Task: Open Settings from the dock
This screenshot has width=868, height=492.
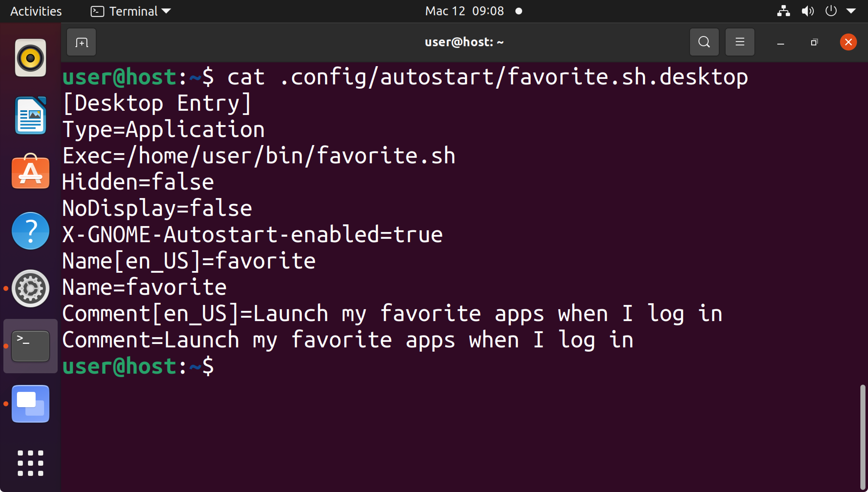Action: [30, 288]
